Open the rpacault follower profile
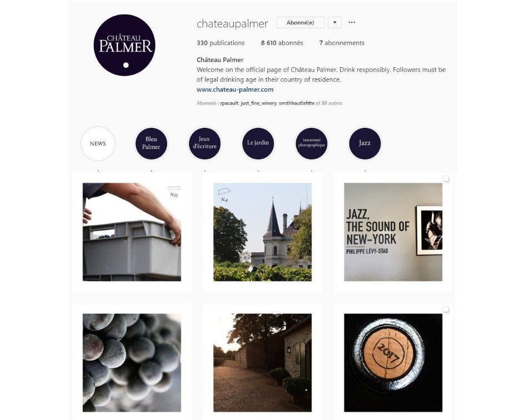Screen dimensions: 525x420 (229, 103)
